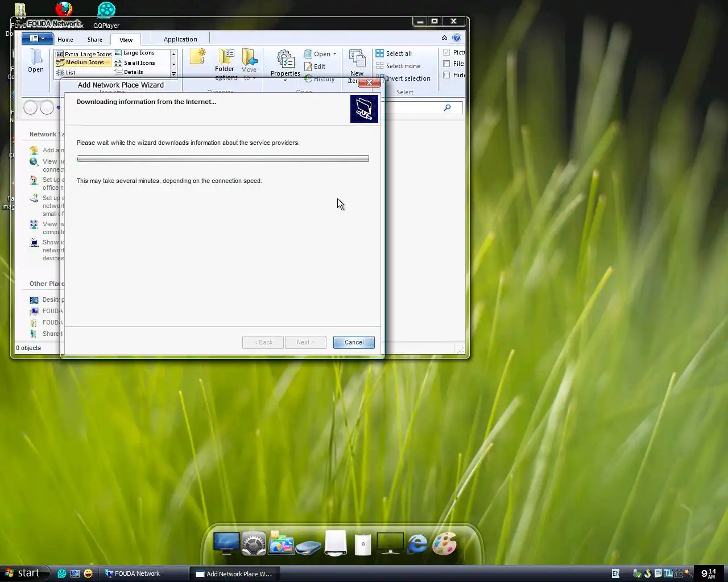Expand the icon view gallery drop-down
The image size is (728, 582).
tap(174, 74)
